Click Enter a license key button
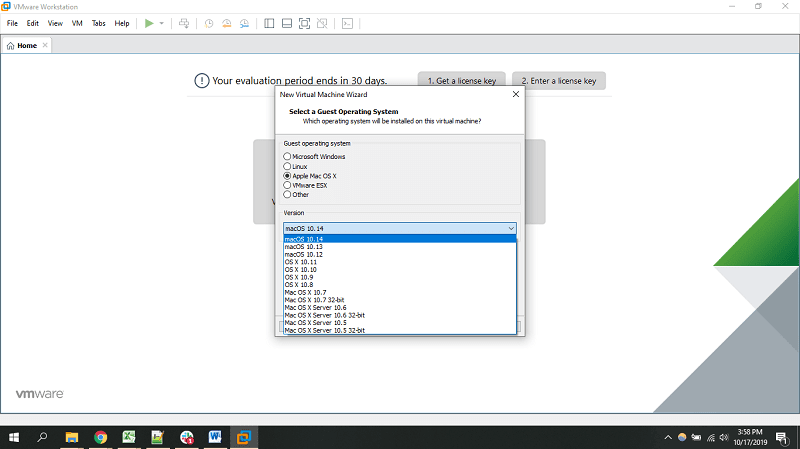The width and height of the screenshot is (800, 449). click(x=559, y=81)
